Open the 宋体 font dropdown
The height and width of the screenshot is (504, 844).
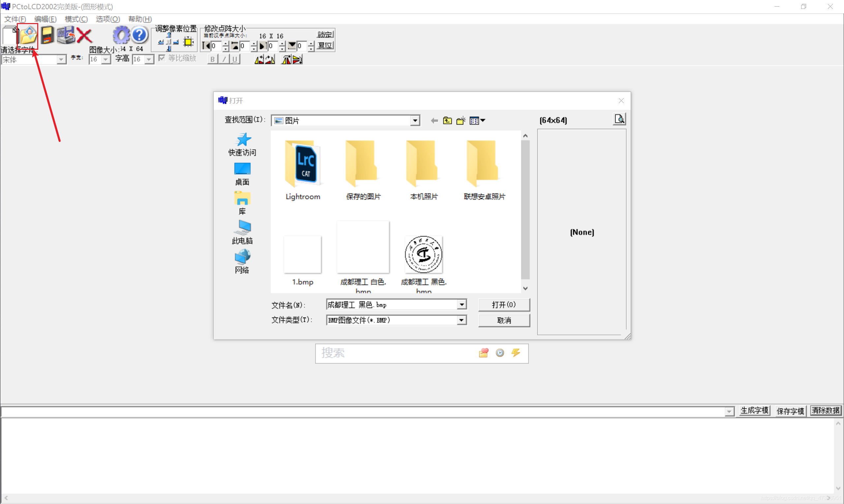tap(61, 59)
